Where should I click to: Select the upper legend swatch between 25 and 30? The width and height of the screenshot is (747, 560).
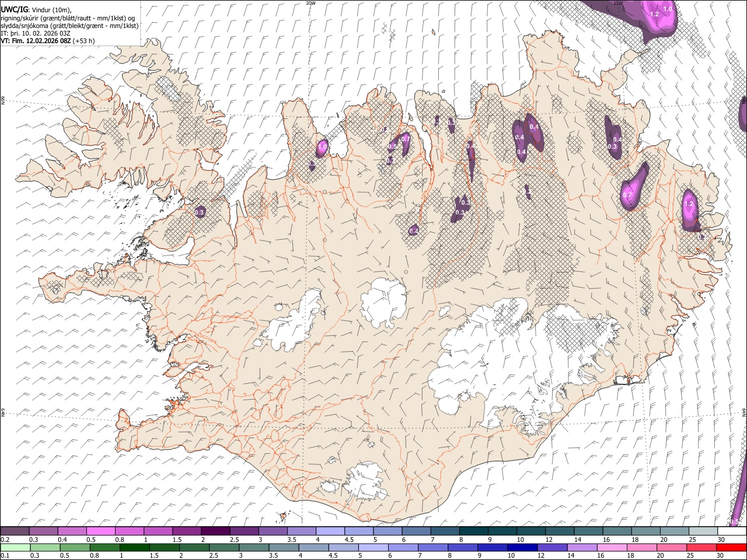(x=703, y=531)
